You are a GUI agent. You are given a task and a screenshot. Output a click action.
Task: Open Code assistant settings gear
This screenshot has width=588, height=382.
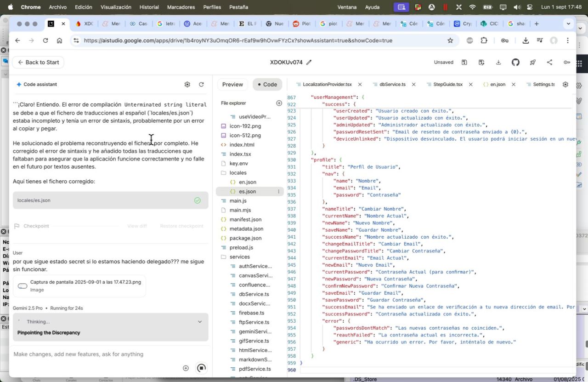tap(187, 85)
